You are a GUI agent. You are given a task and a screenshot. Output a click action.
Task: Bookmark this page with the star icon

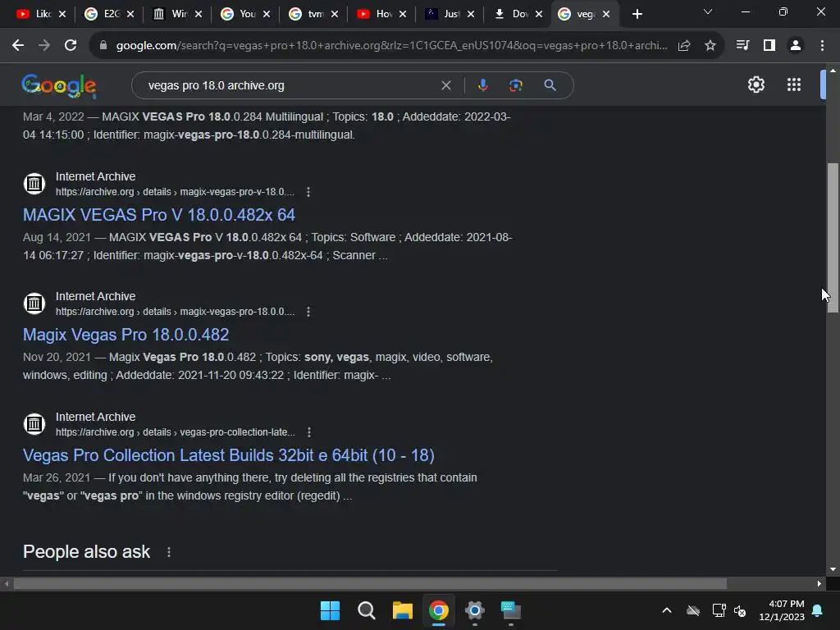(710, 46)
